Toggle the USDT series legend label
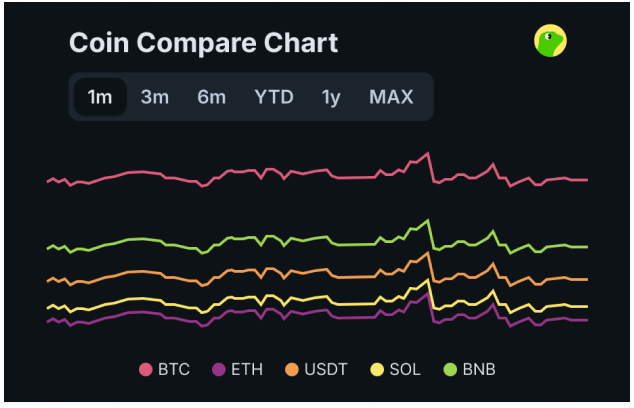The height and width of the screenshot is (408, 634). click(x=326, y=370)
